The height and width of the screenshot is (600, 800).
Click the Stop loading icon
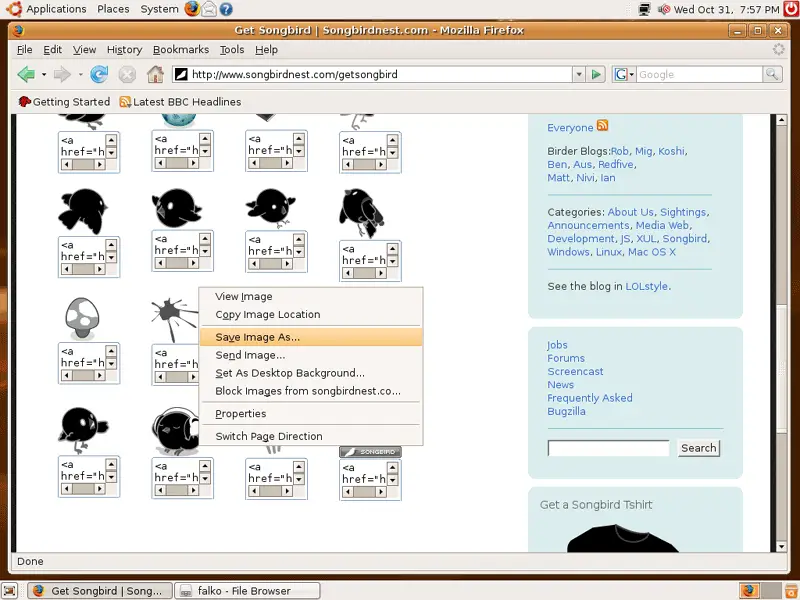[x=127, y=74]
